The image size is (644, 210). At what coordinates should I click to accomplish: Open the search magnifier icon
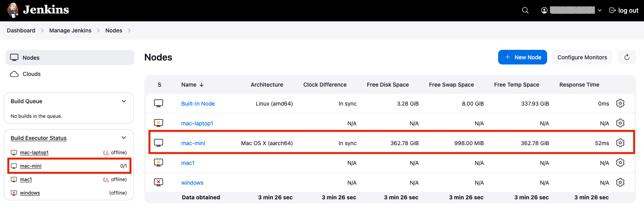(x=525, y=10)
